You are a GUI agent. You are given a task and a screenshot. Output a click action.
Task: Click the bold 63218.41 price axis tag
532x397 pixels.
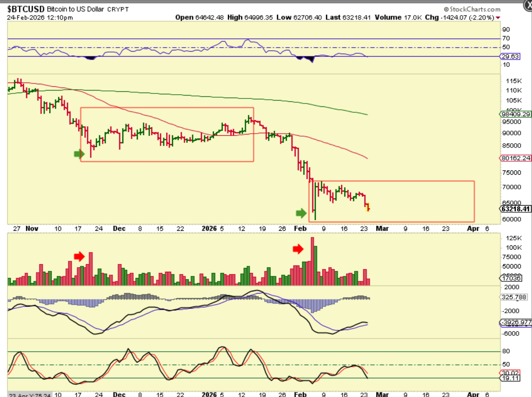(515, 209)
